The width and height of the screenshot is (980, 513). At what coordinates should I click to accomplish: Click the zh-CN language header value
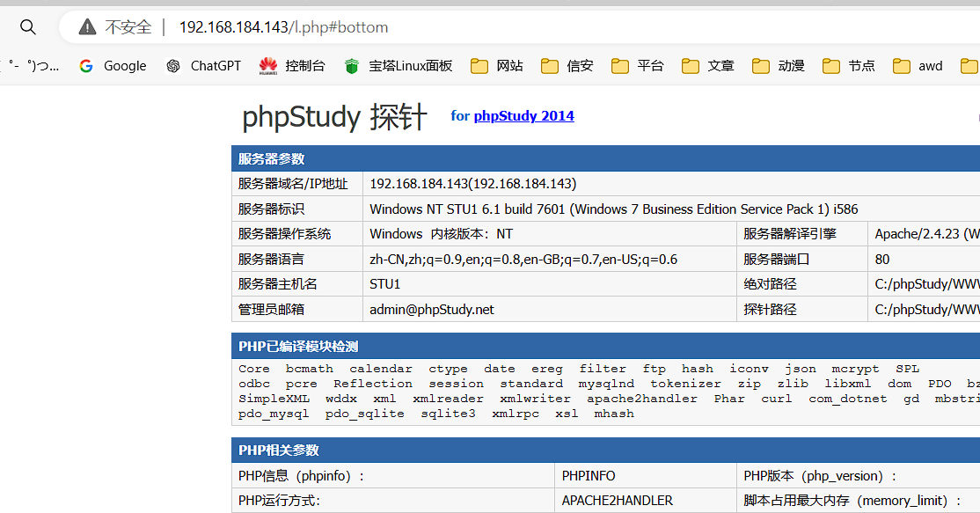[523, 259]
